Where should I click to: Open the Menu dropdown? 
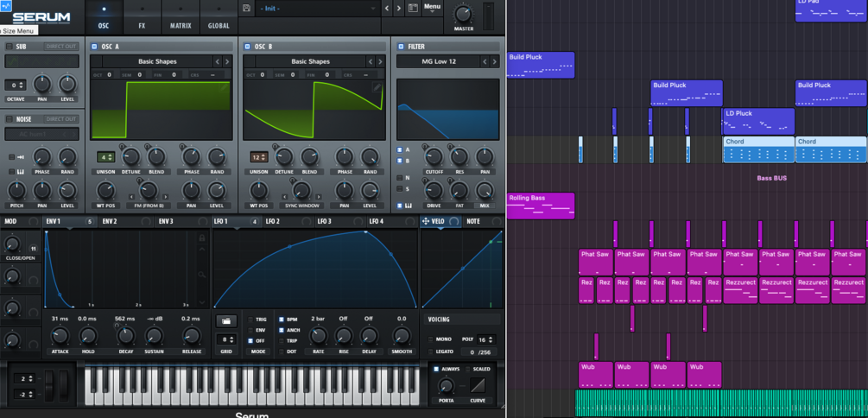[x=433, y=7]
